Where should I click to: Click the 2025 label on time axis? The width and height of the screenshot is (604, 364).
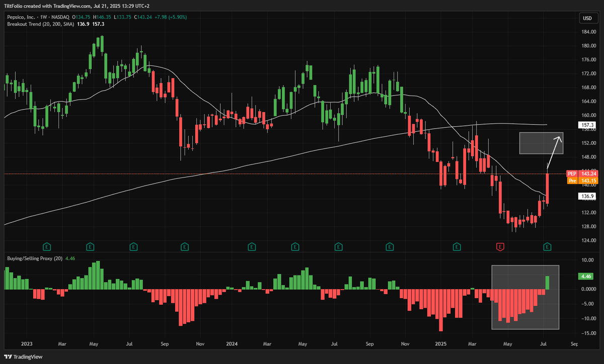[x=441, y=345]
